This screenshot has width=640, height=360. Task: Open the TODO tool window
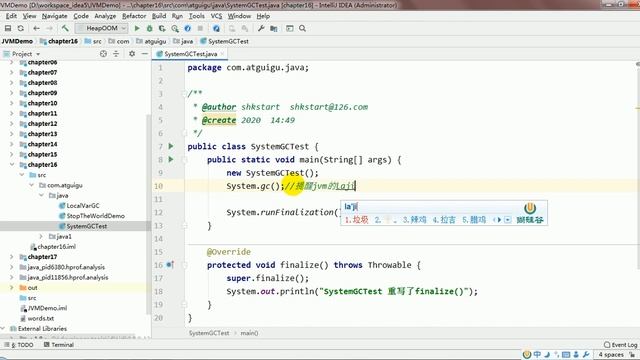pyautogui.click(x=19, y=345)
